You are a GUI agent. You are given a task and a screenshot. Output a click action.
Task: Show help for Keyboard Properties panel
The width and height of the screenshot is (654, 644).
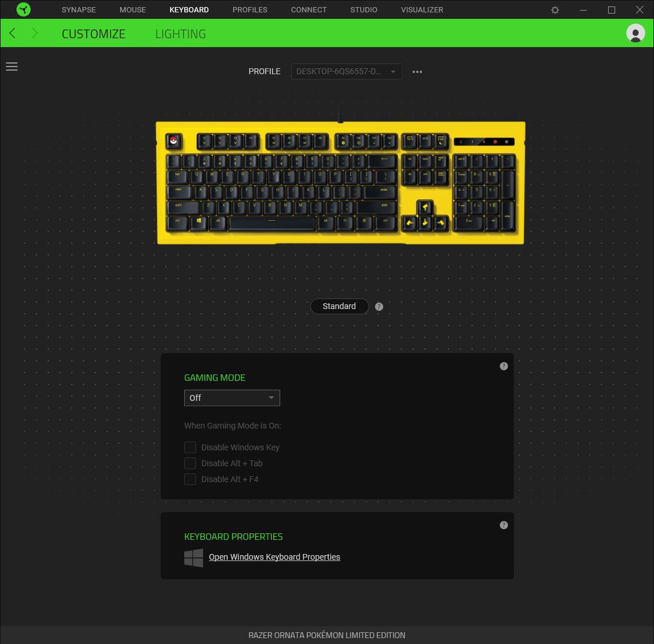pyautogui.click(x=503, y=525)
